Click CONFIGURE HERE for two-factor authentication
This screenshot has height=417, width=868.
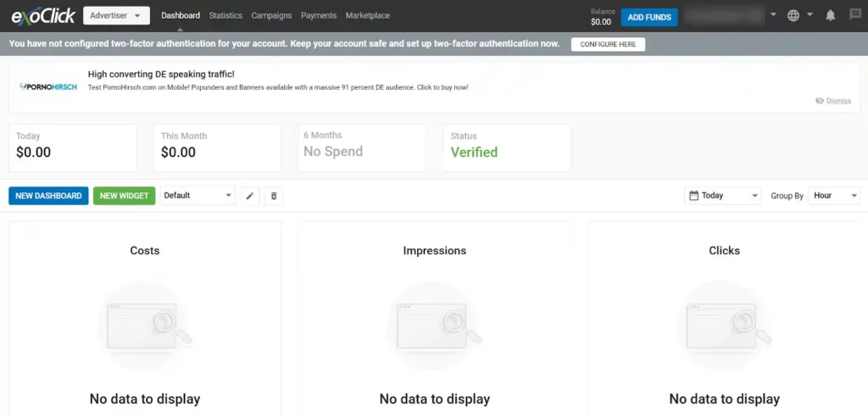[x=608, y=44]
